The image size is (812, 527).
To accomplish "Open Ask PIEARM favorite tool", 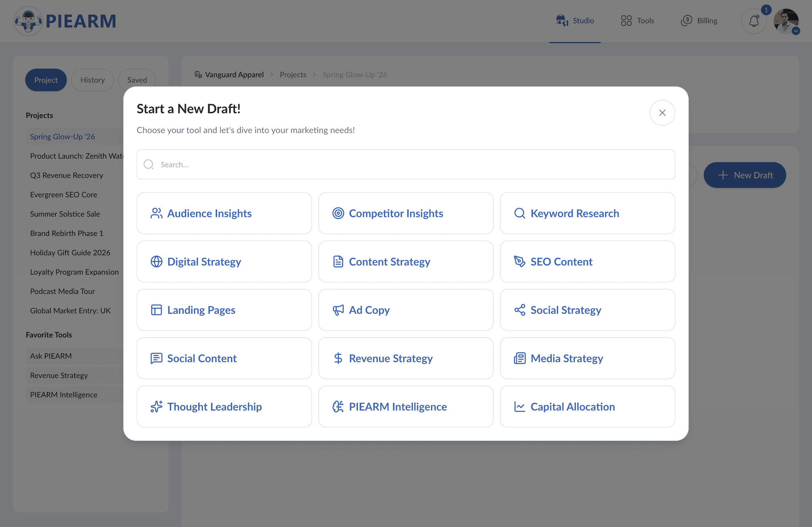I will (75, 356).
